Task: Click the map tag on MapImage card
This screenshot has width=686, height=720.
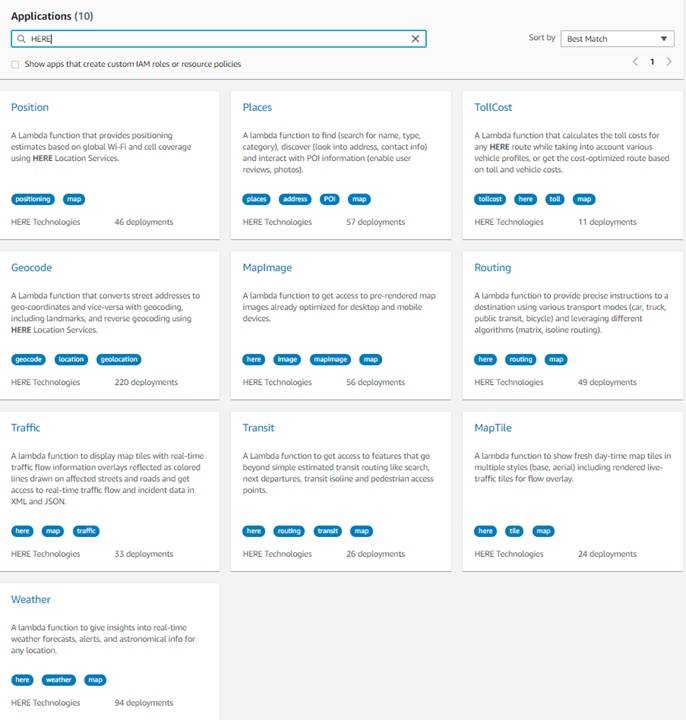Action: pyautogui.click(x=371, y=360)
